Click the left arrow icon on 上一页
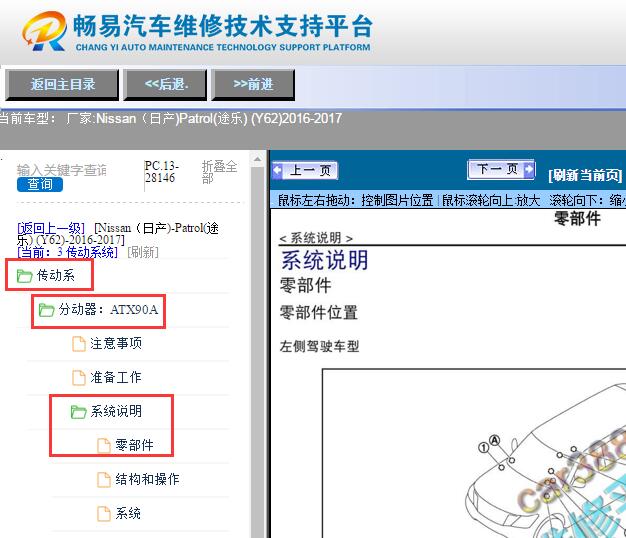 (278, 170)
